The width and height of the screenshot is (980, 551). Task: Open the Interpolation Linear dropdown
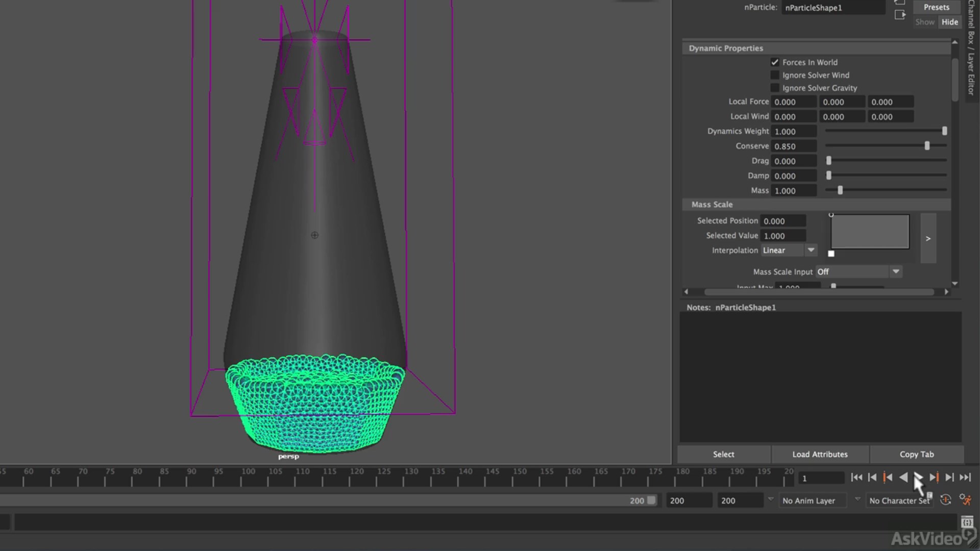click(x=789, y=251)
